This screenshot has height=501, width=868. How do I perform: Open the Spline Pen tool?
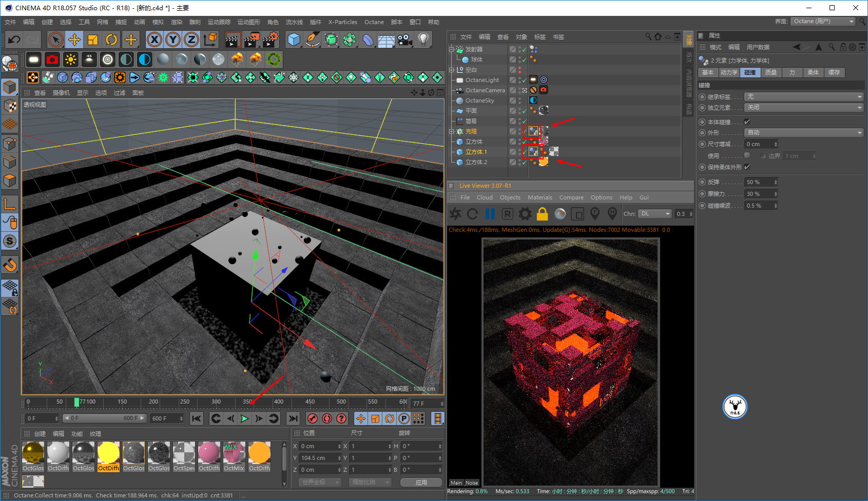[x=313, y=39]
